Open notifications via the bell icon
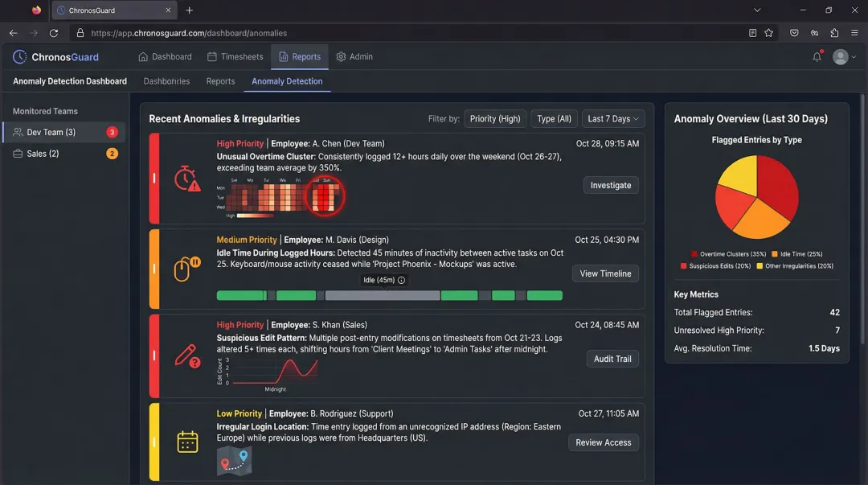Image resolution: width=868 pixels, height=485 pixels. tap(817, 56)
